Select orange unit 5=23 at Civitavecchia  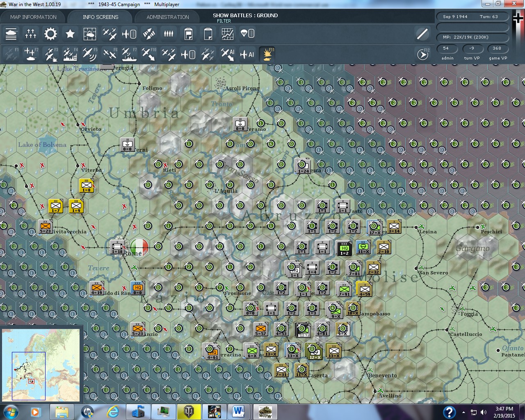coord(46,227)
